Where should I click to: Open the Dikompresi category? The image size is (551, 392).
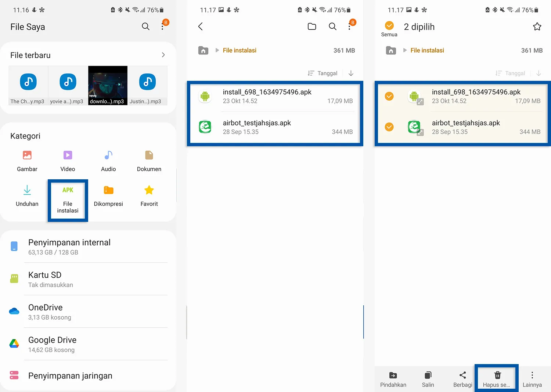tap(108, 195)
